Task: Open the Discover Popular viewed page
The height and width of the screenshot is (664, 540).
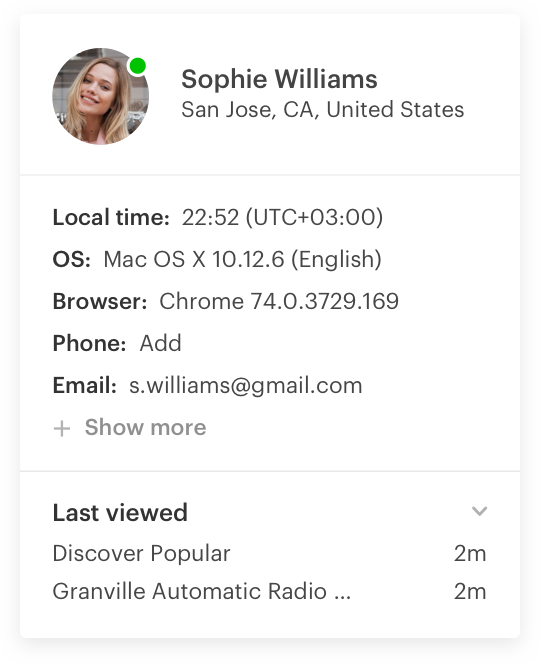Action: click(141, 553)
